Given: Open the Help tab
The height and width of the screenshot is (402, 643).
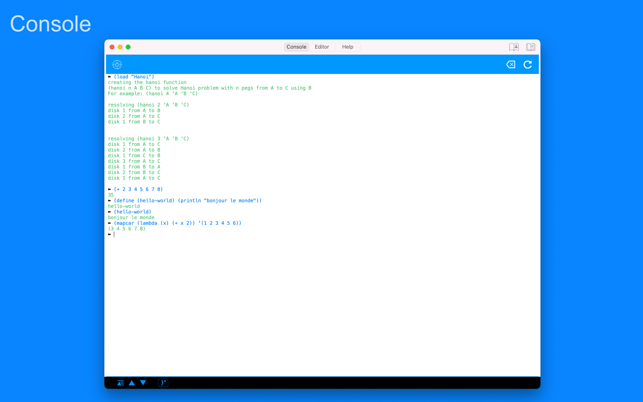Looking at the screenshot, I should pyautogui.click(x=347, y=47).
